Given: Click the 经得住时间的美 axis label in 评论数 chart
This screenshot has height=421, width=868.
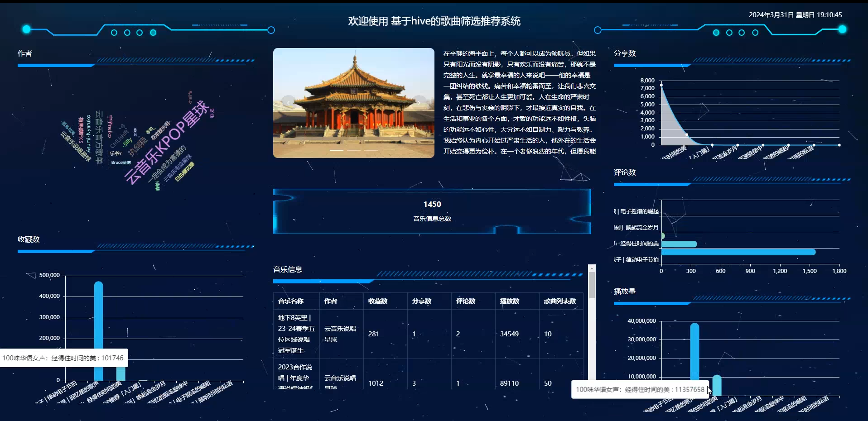Looking at the screenshot, I should point(636,244).
